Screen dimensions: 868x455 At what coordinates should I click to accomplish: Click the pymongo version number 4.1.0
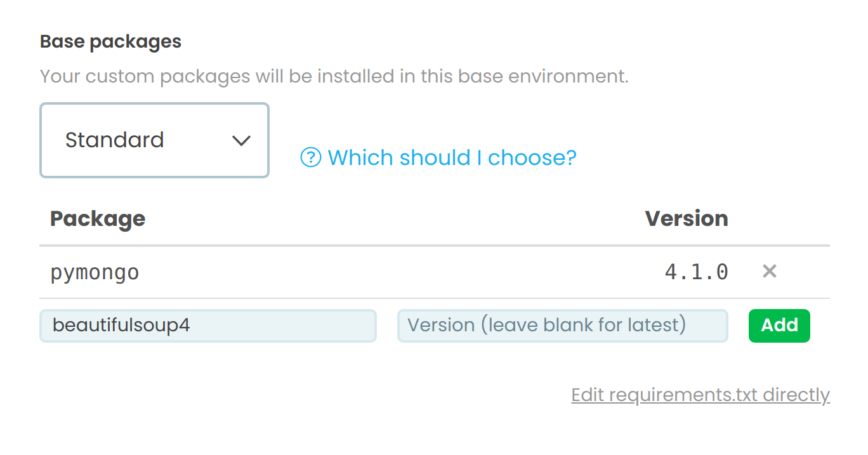(695, 271)
